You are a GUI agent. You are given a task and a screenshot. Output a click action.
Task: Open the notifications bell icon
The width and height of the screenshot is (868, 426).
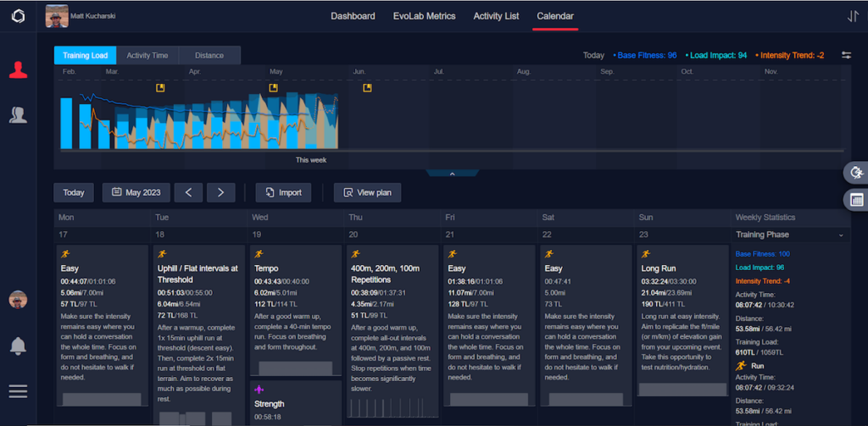tap(19, 346)
